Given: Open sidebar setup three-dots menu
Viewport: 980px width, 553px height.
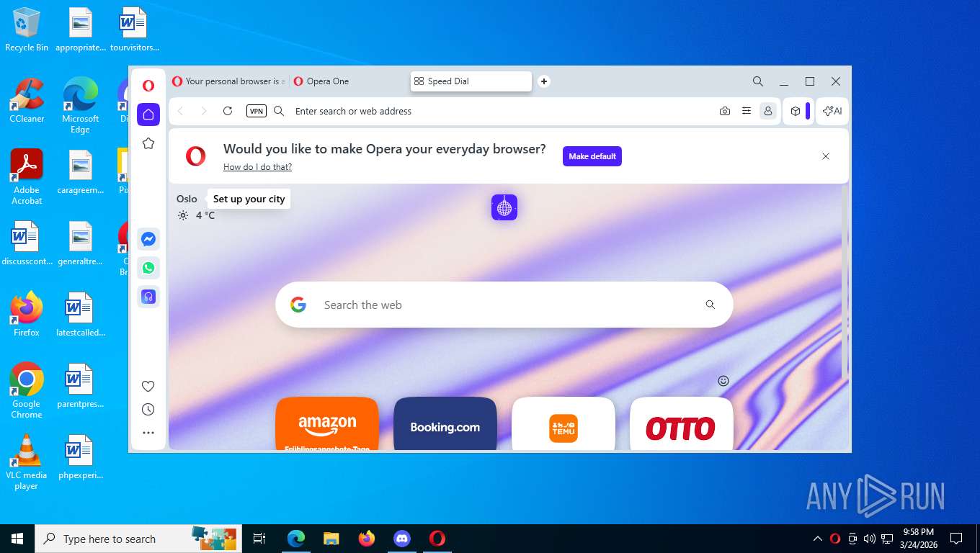Looking at the screenshot, I should (x=148, y=433).
